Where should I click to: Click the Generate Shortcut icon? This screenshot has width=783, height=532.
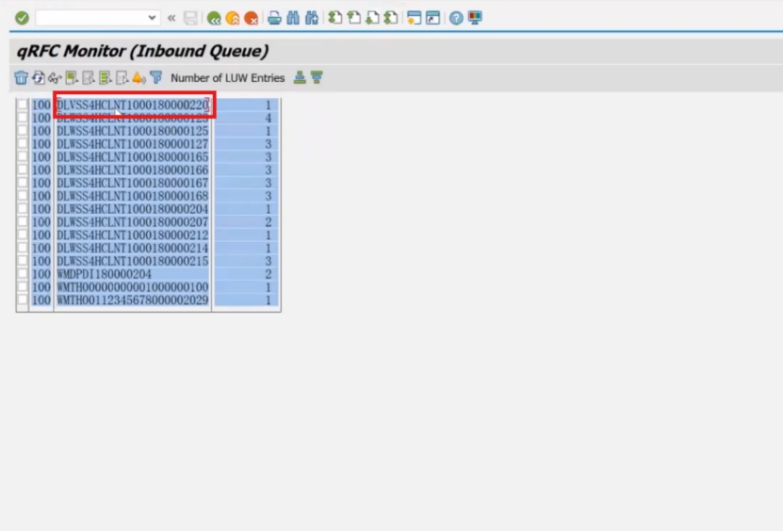pyautogui.click(x=432, y=19)
